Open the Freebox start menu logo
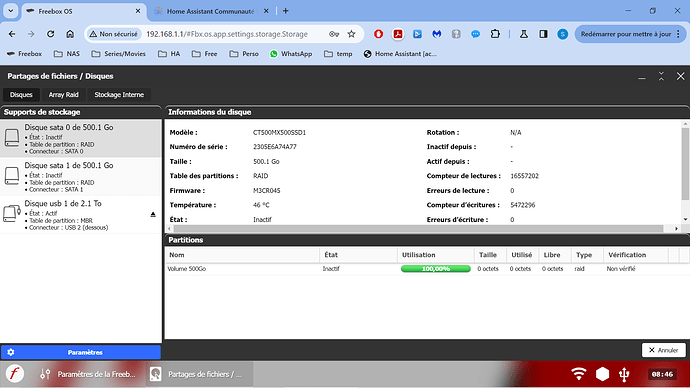 (15, 374)
